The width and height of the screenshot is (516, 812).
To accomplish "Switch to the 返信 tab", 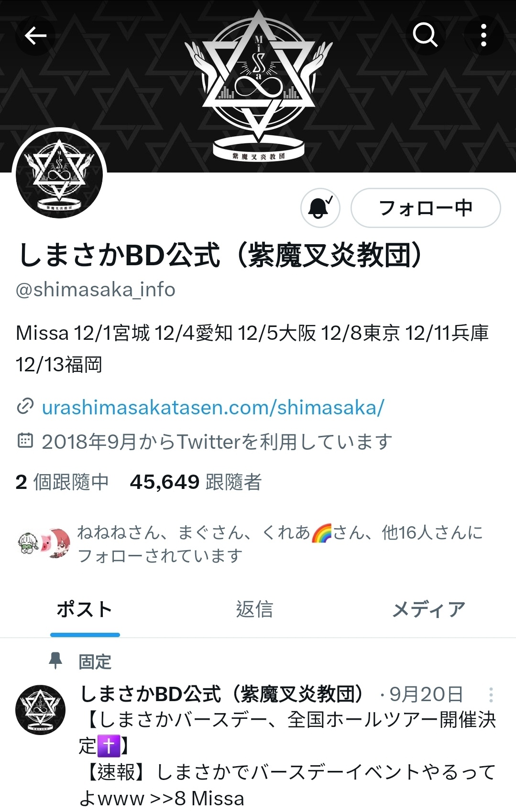I will click(x=254, y=610).
